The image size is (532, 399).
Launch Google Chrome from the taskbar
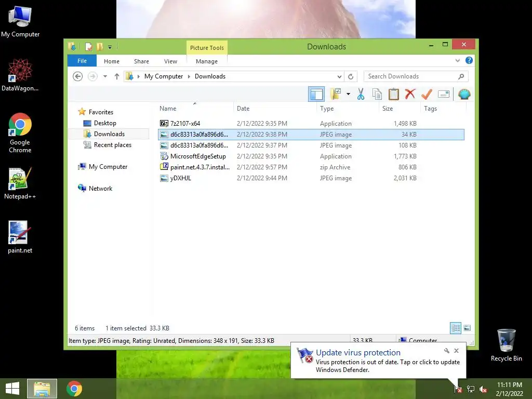[x=74, y=389]
